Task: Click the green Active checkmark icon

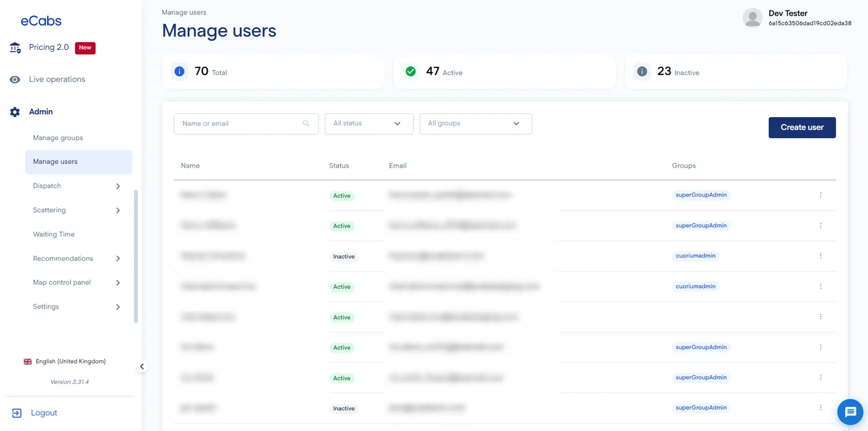Action: coord(411,72)
